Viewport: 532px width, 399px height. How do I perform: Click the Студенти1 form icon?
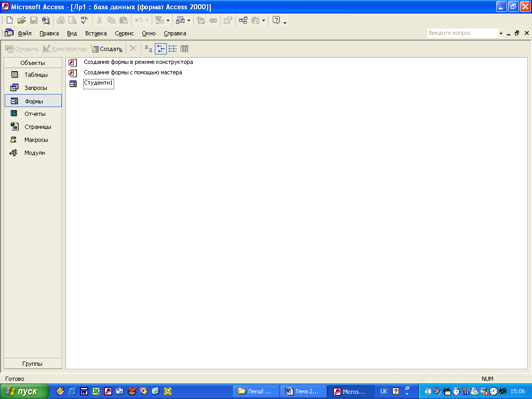73,84
